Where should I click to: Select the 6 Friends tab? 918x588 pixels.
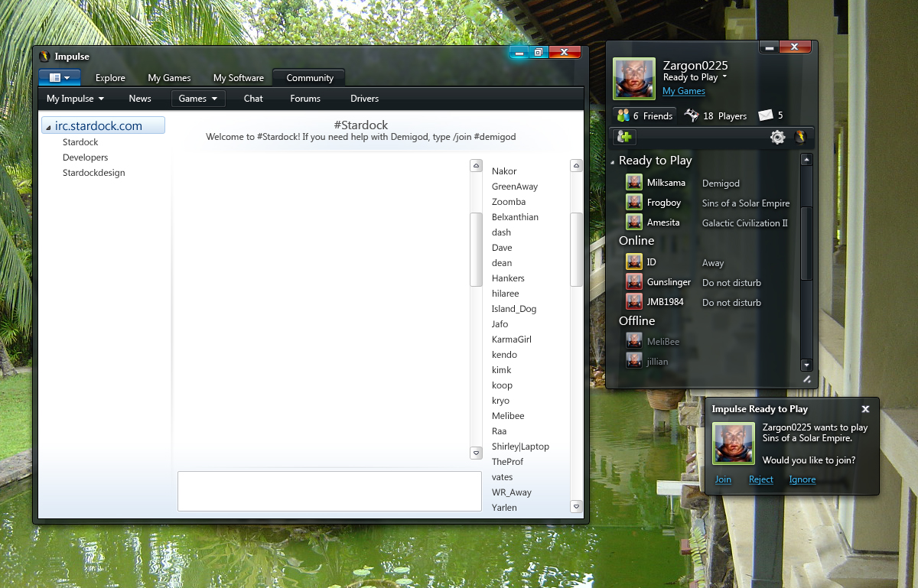645,116
